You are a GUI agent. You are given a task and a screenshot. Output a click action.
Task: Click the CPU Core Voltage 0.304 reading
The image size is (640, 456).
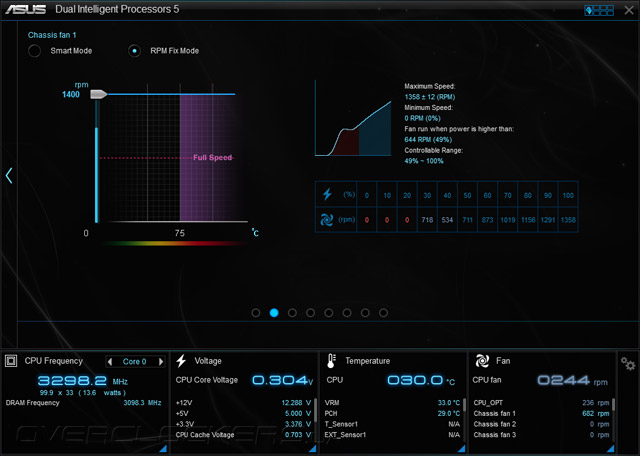(x=282, y=380)
